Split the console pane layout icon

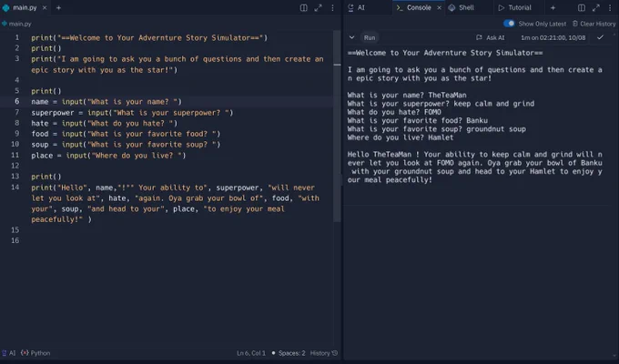[x=582, y=7]
